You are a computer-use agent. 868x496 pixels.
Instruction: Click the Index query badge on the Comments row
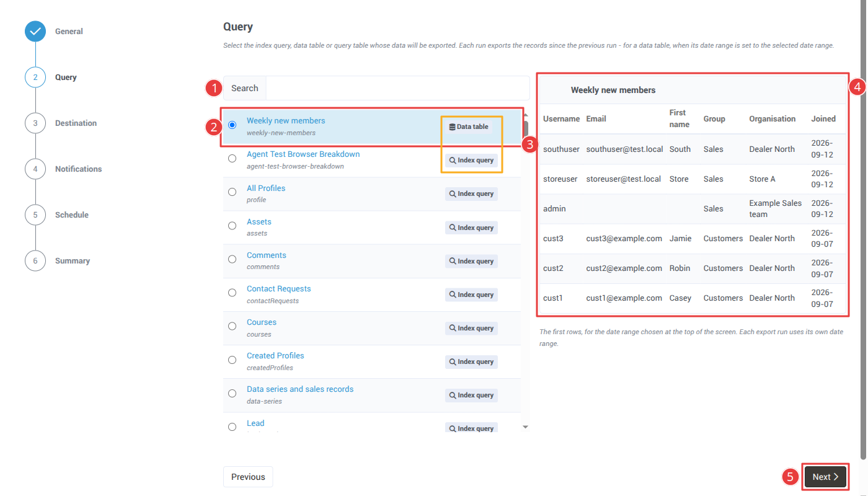point(471,261)
